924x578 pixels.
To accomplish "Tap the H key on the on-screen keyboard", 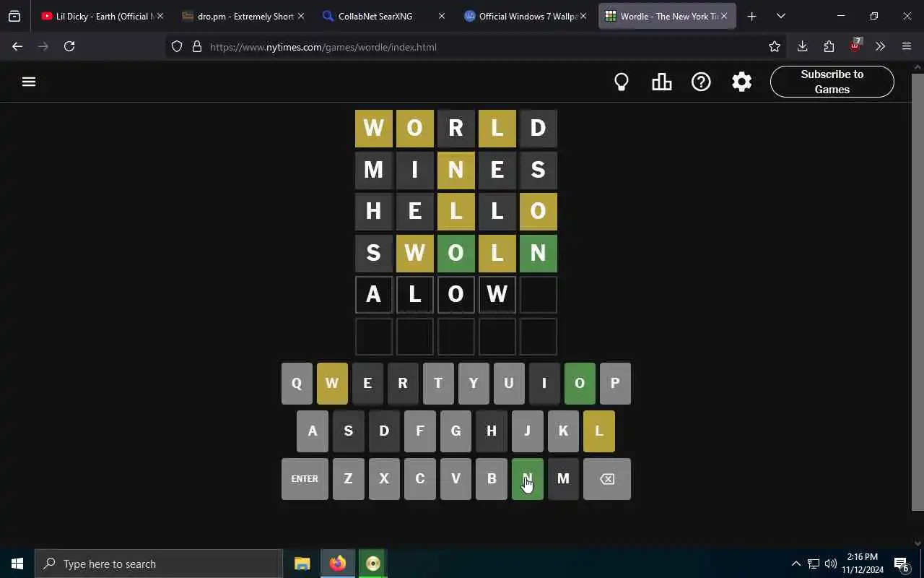I will click(x=492, y=431).
